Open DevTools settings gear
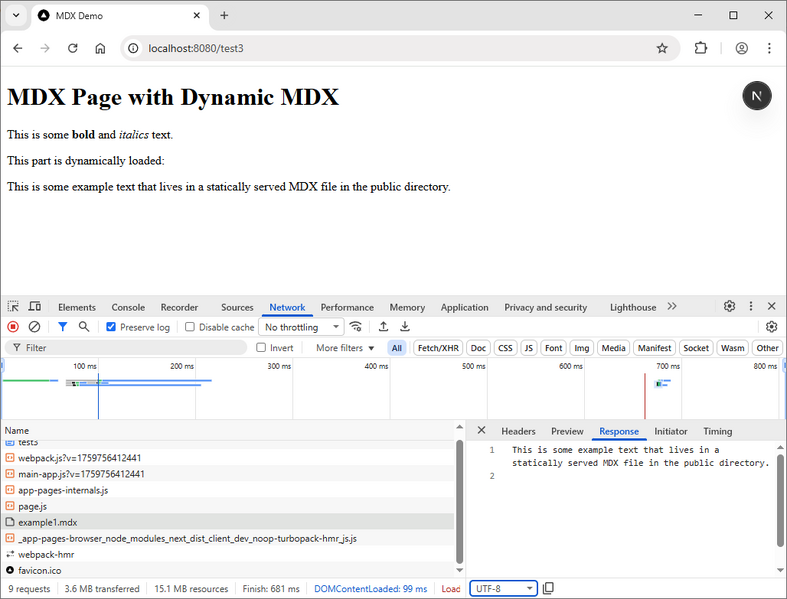Viewport: 787px width, 599px height. 730,307
